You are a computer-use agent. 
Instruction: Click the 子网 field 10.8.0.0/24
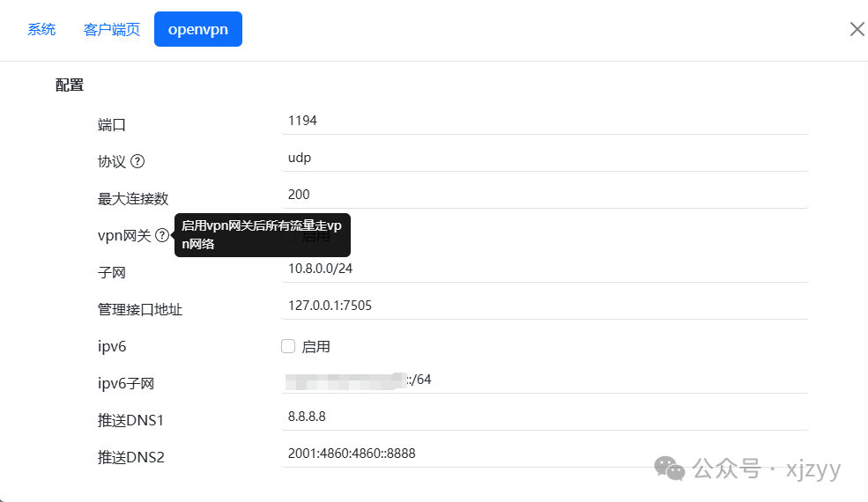pos(545,269)
